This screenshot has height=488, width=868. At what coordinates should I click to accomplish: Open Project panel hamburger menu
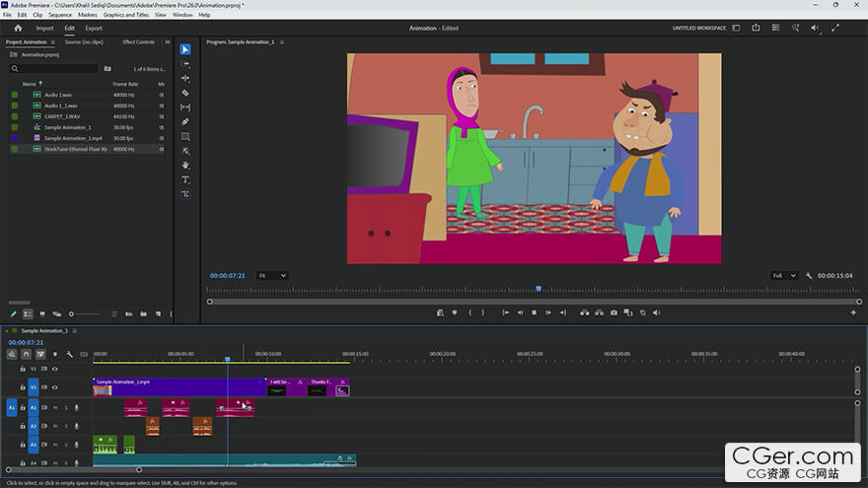[53, 42]
